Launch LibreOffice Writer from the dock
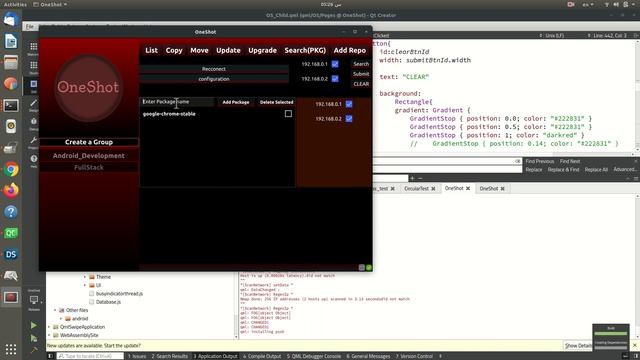The width and height of the screenshot is (640, 360). pos(11,41)
